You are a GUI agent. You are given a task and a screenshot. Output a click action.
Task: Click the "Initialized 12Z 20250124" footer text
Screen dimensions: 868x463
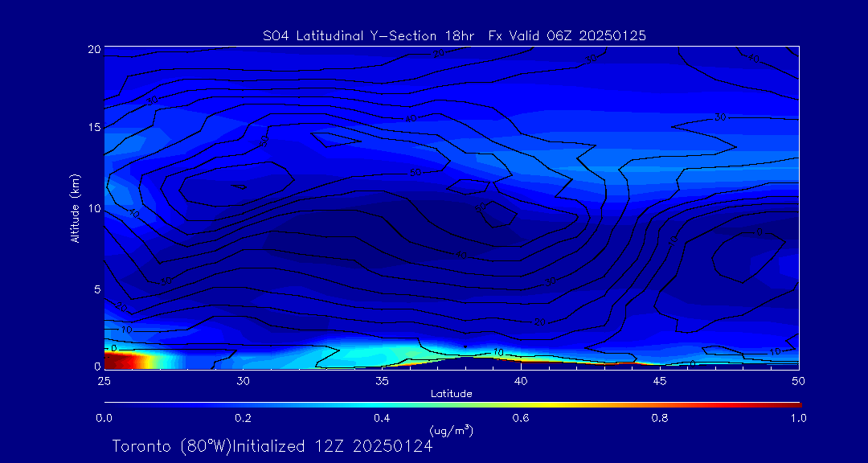coord(332,446)
